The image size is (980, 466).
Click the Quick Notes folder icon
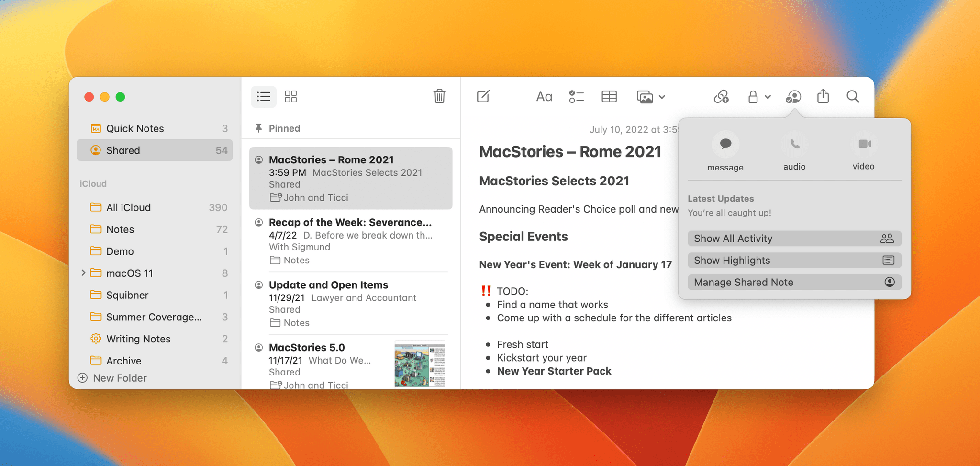[x=96, y=128]
